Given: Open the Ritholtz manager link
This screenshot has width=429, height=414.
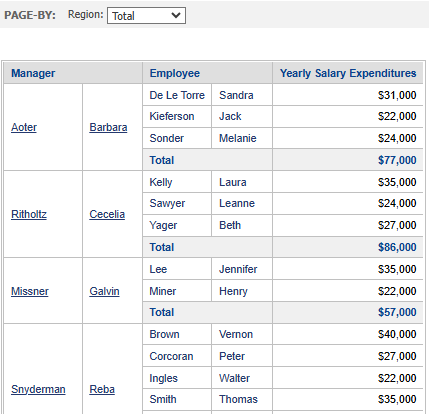Looking at the screenshot, I should 29,214.
